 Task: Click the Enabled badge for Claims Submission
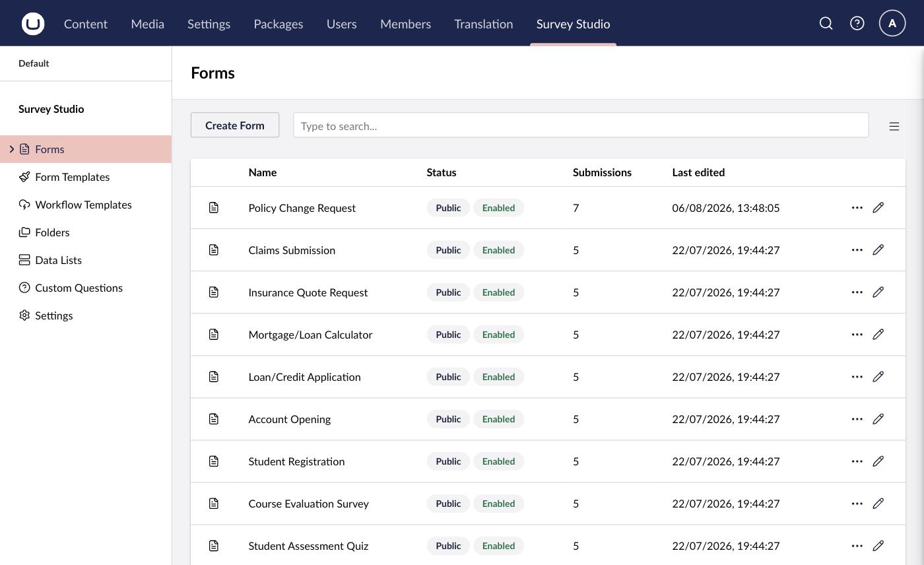(x=498, y=250)
